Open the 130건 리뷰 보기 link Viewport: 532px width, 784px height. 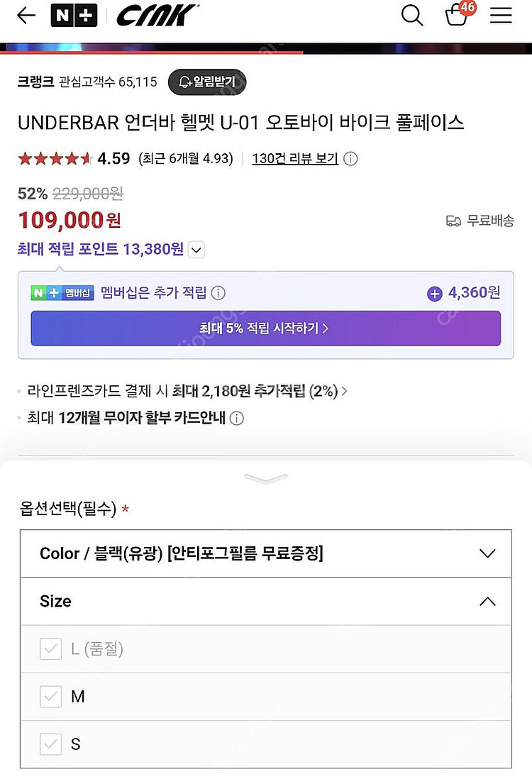[x=295, y=159]
